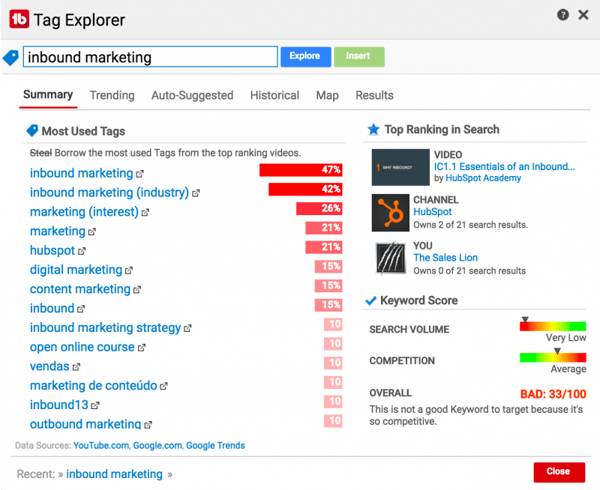
Task: Open external link icon next to inbound tag
Action: pyautogui.click(x=80, y=309)
